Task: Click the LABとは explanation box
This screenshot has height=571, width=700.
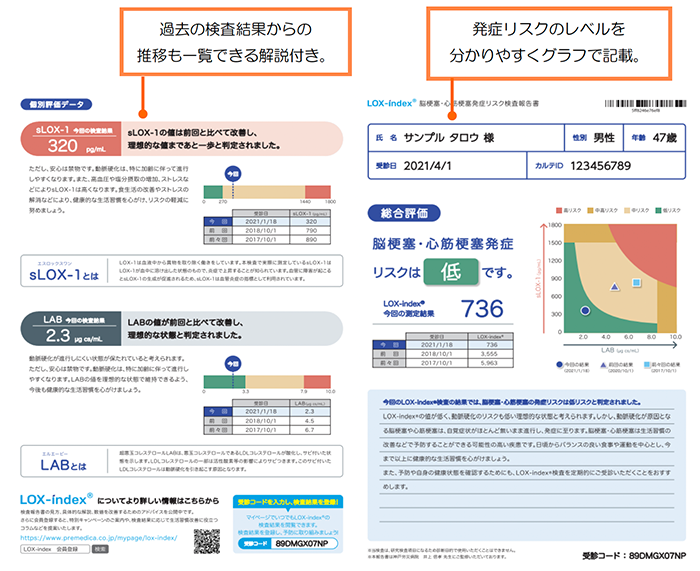Action: point(182,461)
